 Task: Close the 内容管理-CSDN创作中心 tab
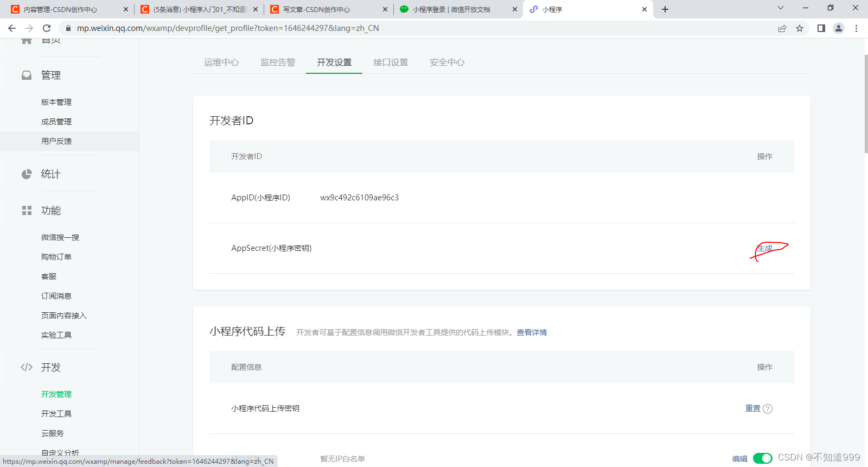pos(126,9)
